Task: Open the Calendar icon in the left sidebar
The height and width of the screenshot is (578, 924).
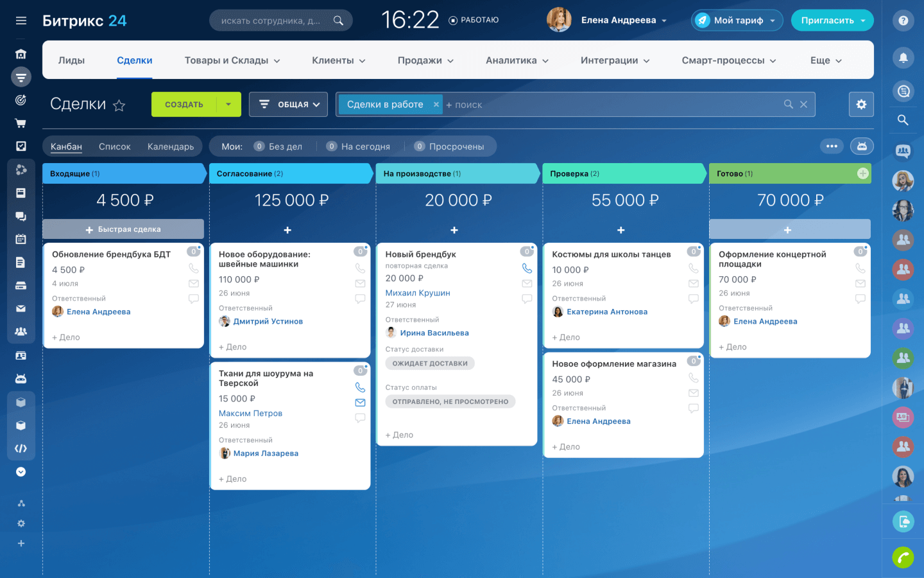Action: [x=21, y=238]
